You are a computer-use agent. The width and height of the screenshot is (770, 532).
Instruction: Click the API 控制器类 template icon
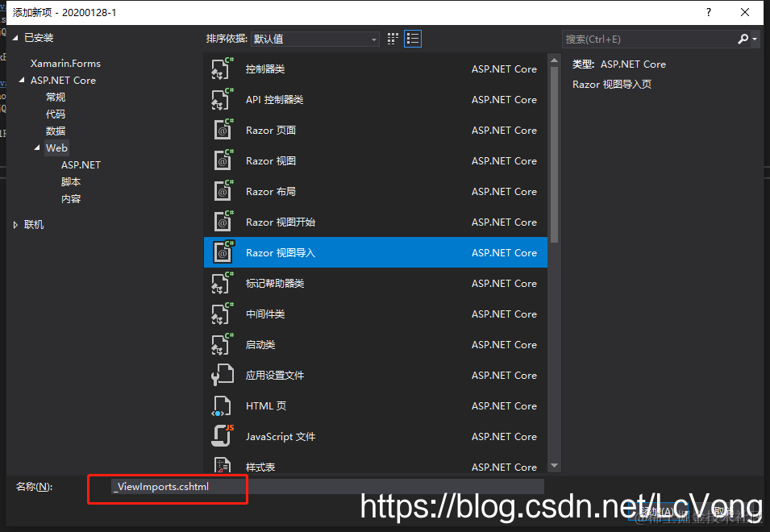[x=223, y=99]
